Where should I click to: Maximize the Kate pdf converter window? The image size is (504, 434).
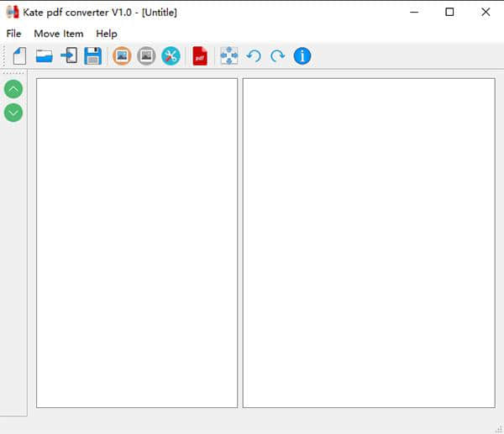pyautogui.click(x=449, y=12)
